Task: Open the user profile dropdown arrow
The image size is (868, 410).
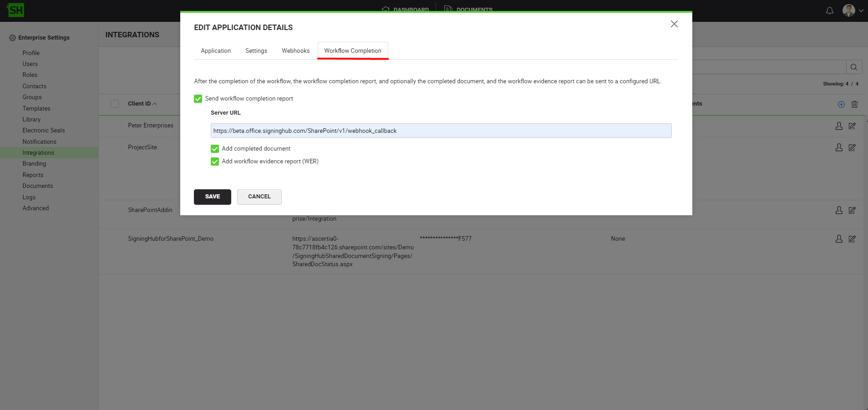Action: (x=861, y=10)
